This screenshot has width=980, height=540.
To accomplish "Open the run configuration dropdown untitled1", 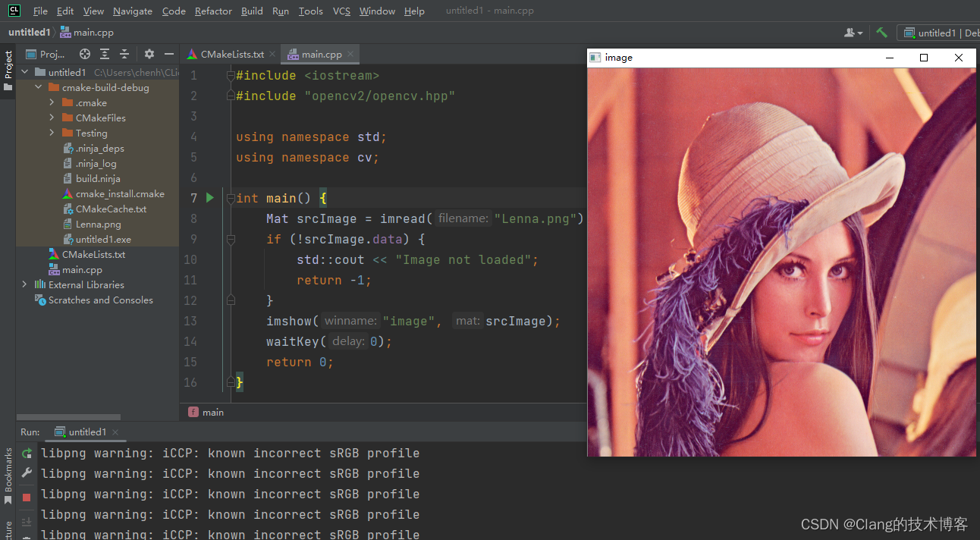I will click(x=939, y=33).
